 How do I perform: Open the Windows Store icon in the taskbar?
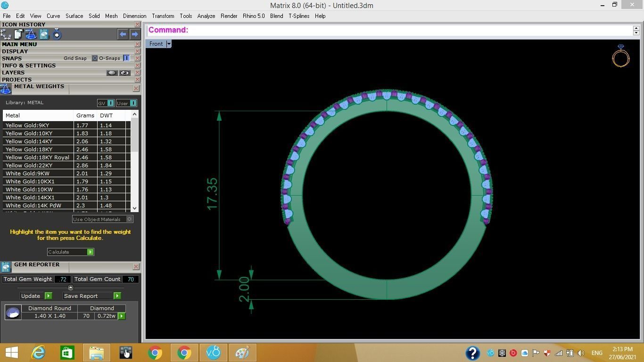coord(67,352)
